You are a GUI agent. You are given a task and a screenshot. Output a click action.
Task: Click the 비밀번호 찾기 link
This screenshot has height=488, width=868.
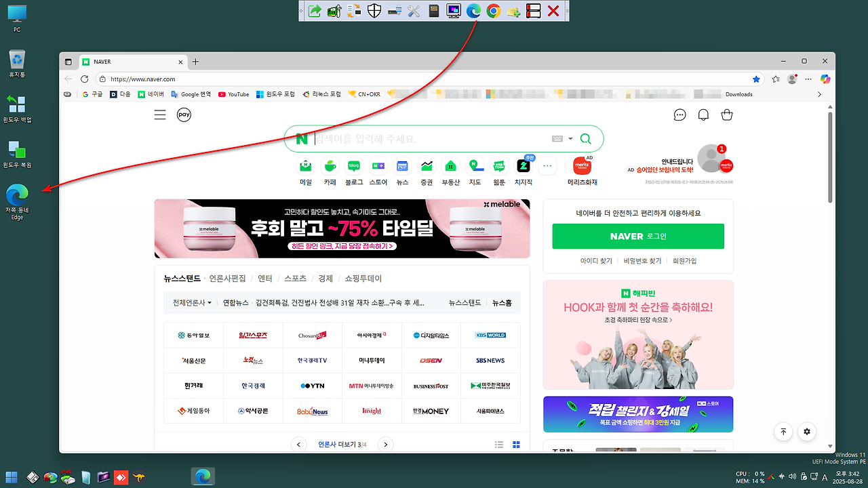642,261
